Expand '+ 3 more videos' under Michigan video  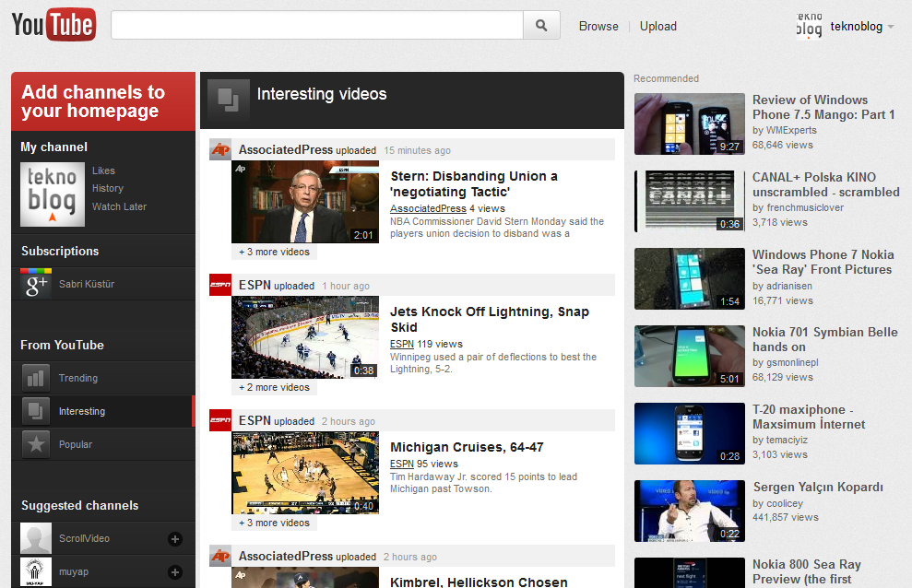point(274,523)
